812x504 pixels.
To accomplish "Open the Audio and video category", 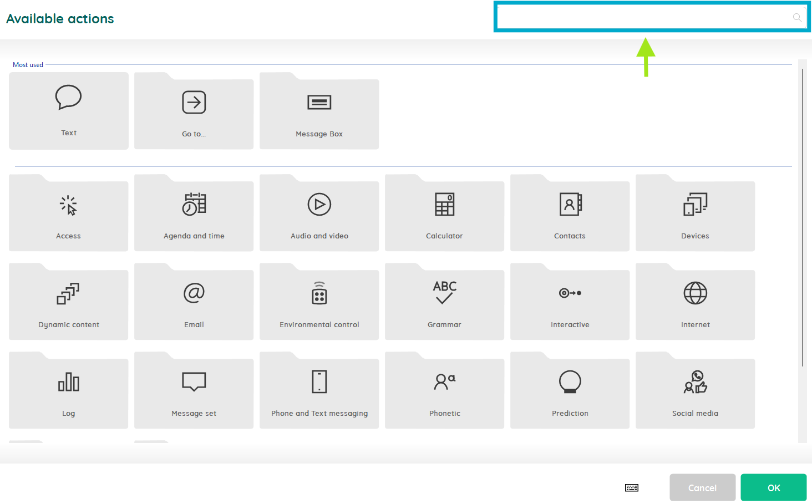I will (319, 213).
